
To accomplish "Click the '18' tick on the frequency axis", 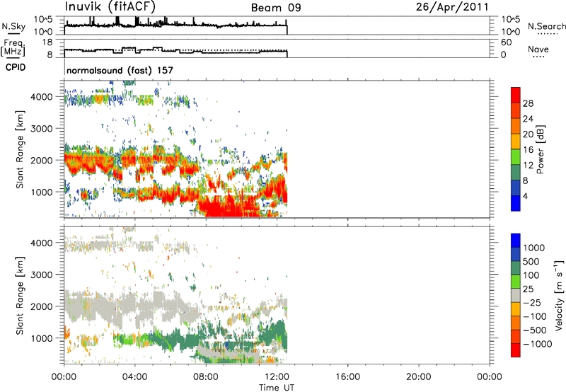I will (47, 42).
